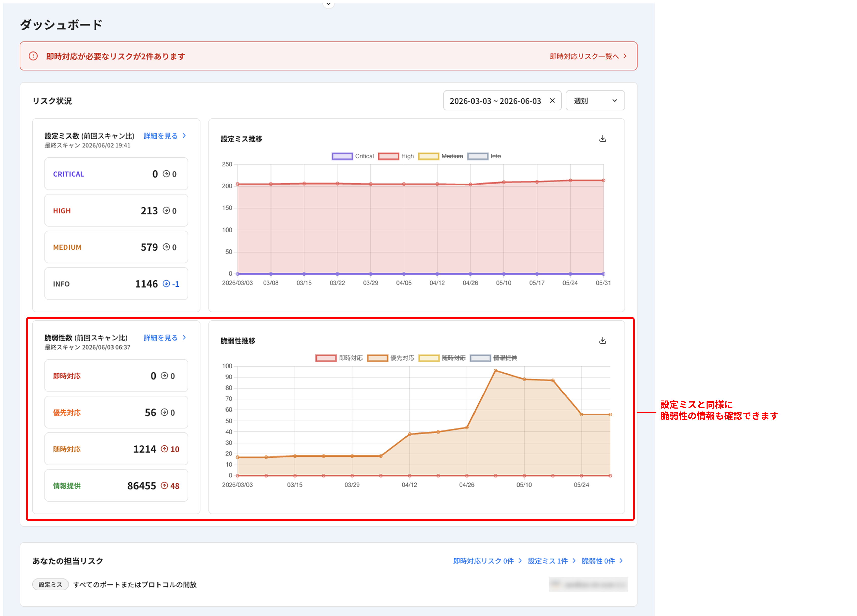The image size is (857, 616).
Task: Select the INFO 1146 count card
Action: coord(116,284)
